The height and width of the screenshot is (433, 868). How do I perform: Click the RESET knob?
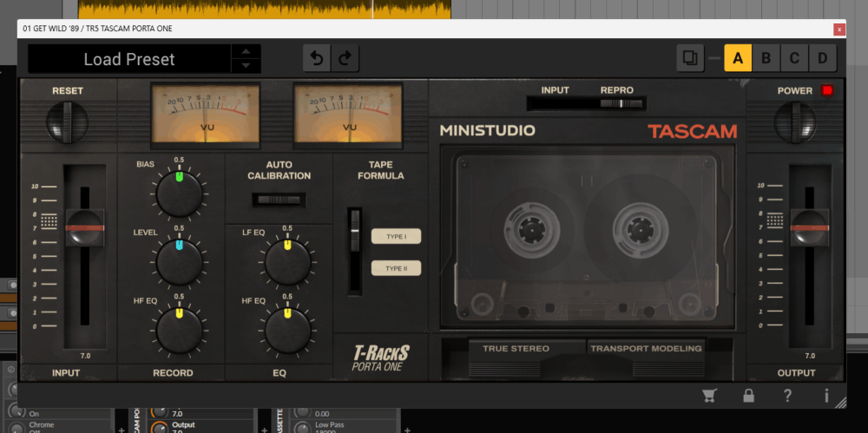click(x=67, y=121)
